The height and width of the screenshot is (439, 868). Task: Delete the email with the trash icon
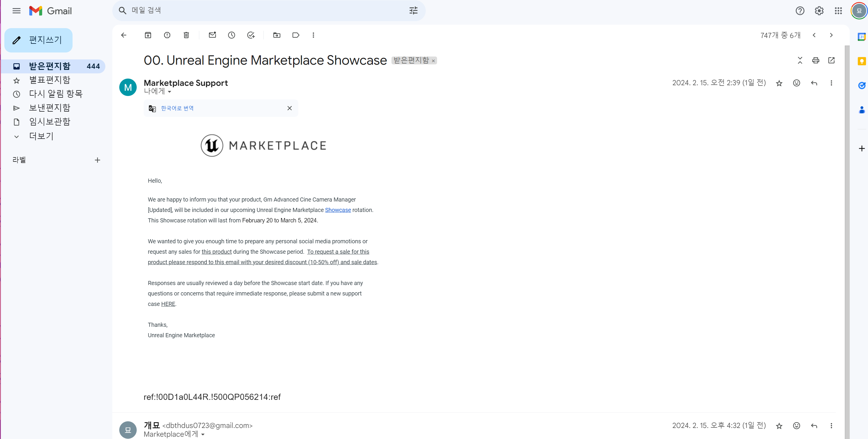(x=186, y=35)
